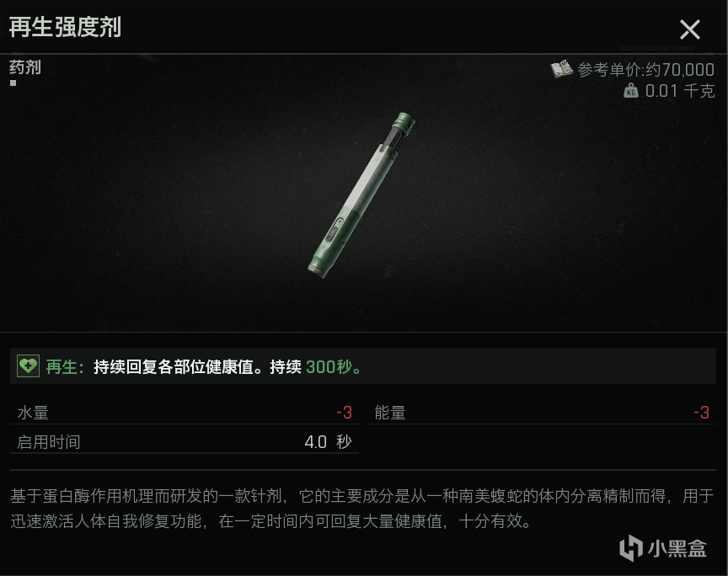Screen dimensions: 728x576
Task: Click the green injector item image
Action: click(361, 195)
